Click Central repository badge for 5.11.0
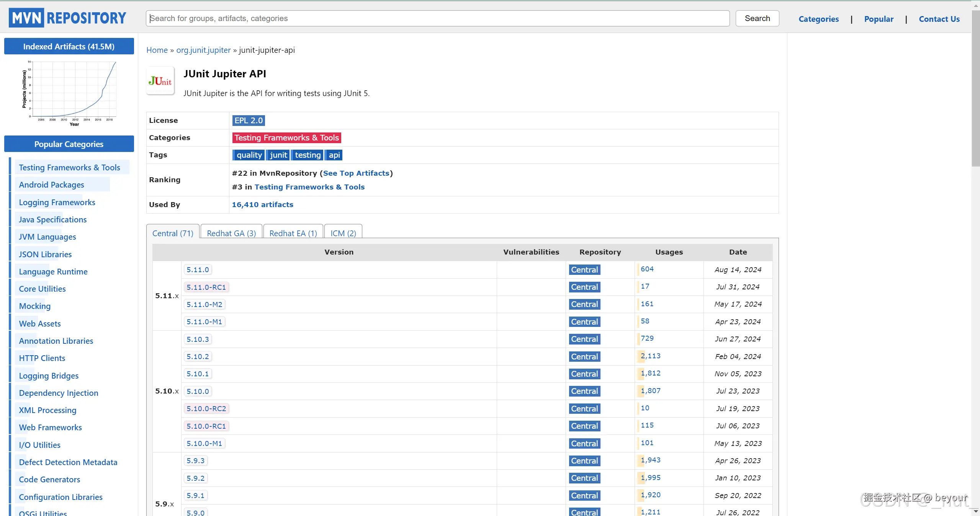Image resolution: width=980 pixels, height=516 pixels. pos(584,270)
